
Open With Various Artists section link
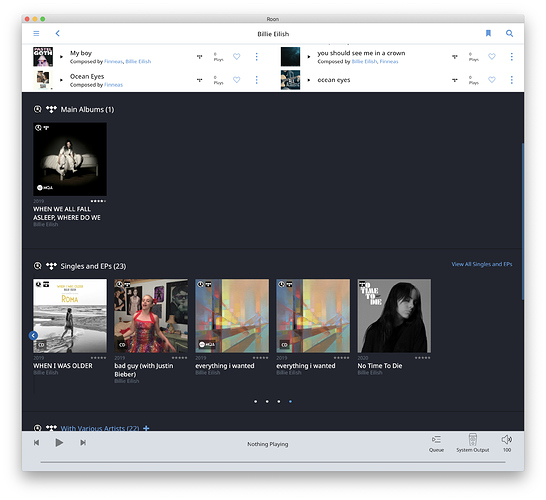pyautogui.click(x=100, y=428)
